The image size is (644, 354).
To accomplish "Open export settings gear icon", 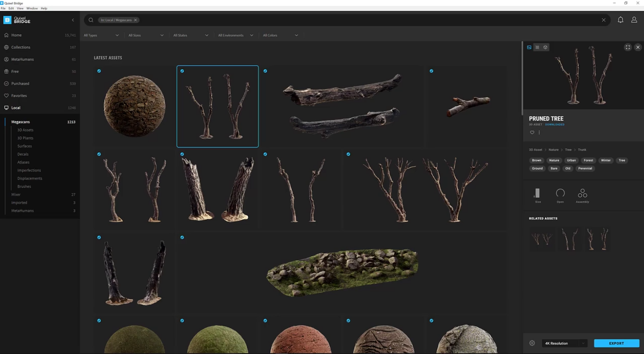I will (x=532, y=343).
